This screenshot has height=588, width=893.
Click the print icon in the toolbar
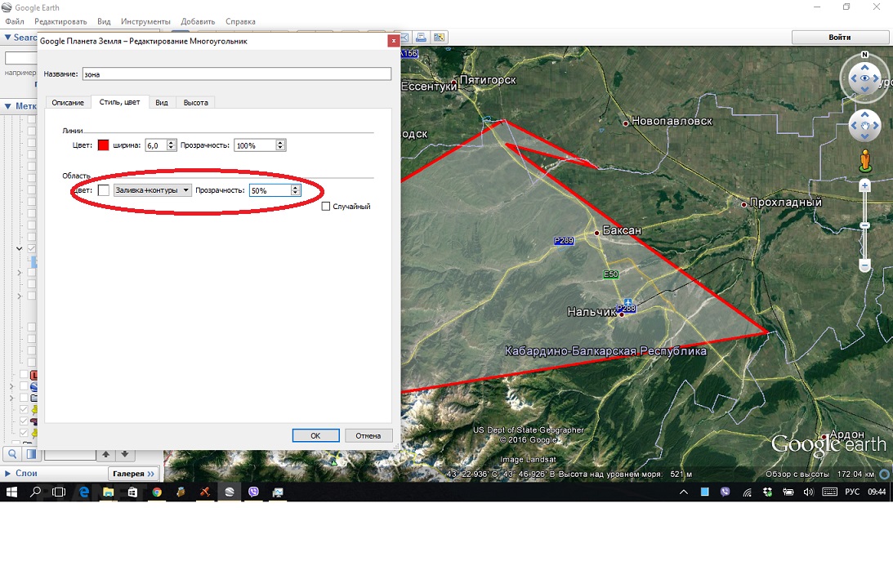point(422,38)
